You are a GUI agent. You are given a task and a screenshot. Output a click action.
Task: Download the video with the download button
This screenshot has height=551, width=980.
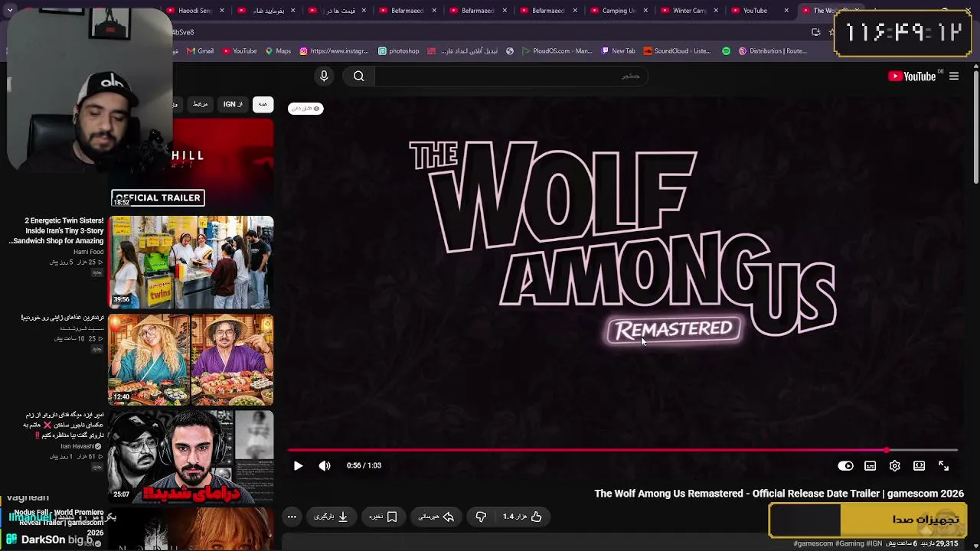(x=331, y=517)
